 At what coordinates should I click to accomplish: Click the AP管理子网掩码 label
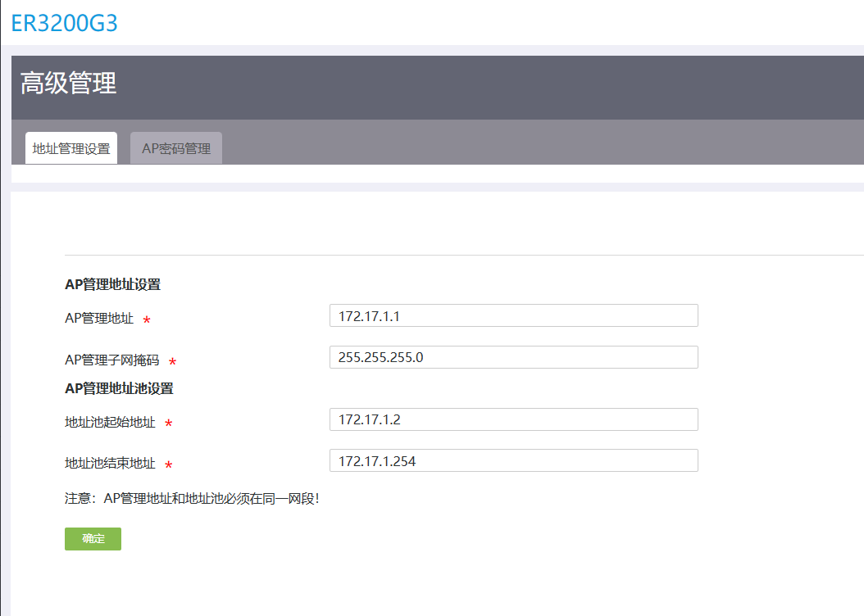pyautogui.click(x=111, y=360)
